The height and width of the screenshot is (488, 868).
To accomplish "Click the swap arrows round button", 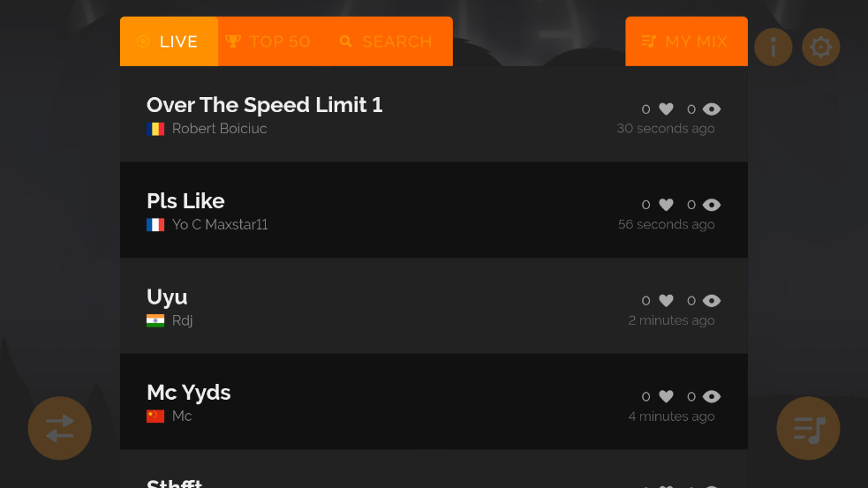I will point(60,428).
